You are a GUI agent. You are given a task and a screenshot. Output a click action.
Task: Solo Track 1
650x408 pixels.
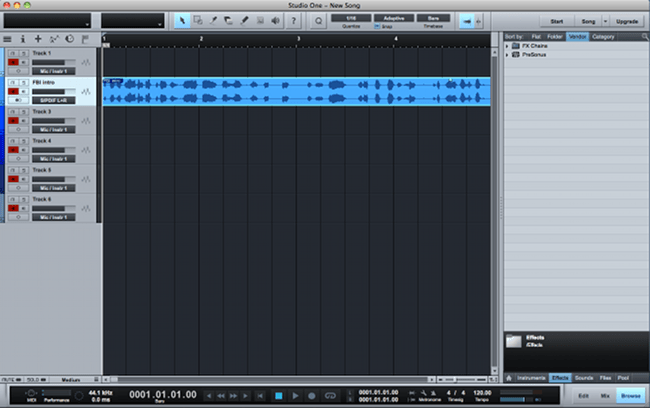[x=24, y=53]
